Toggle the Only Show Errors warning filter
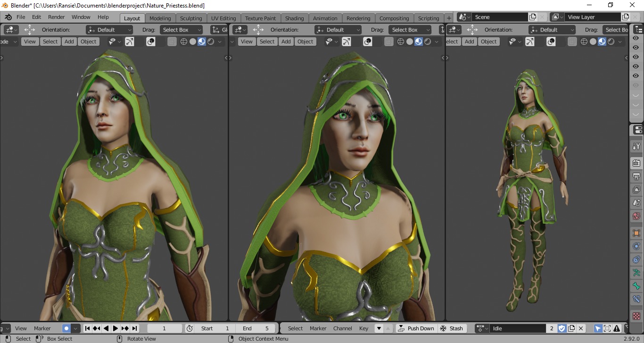Viewport: 644px width, 343px height. [616, 328]
